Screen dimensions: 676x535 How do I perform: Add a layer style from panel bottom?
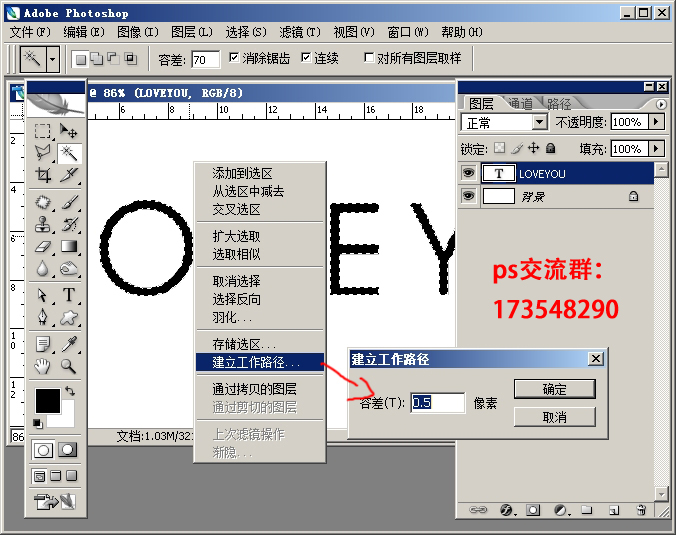[507, 510]
